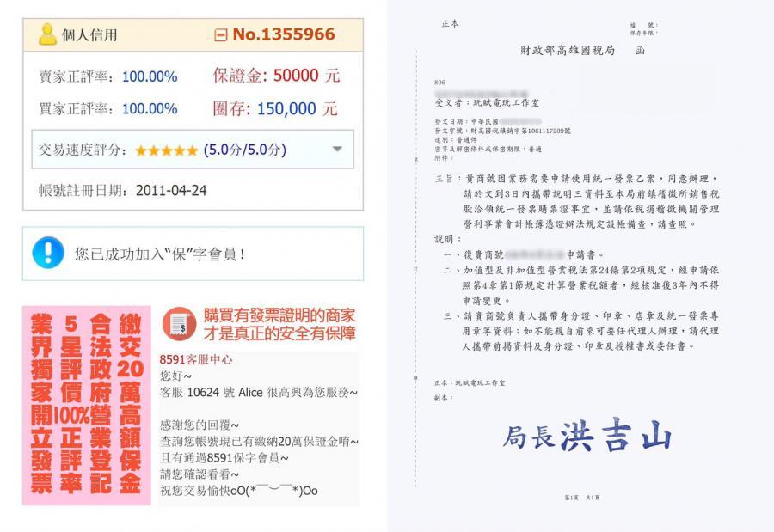Viewport: 774px width, 532px height.
Task: Click the 買家正評率 100.00% value
Action: 150,109
